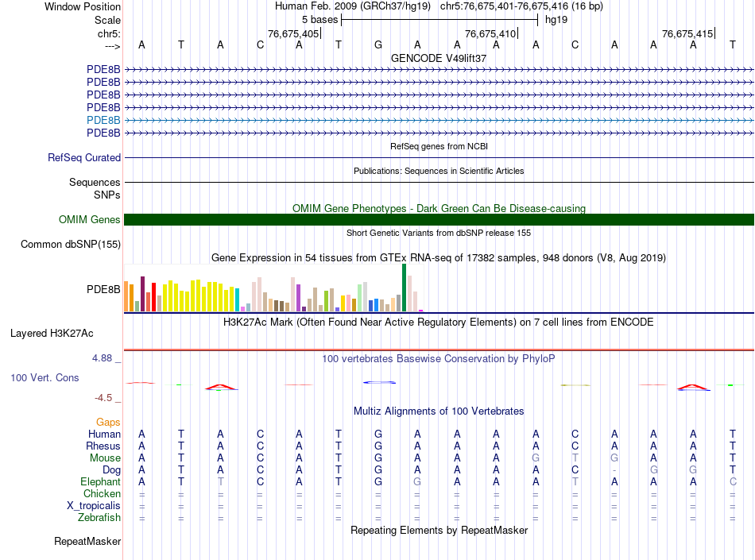Viewport: 755px width, 560px height.
Task: Click the RepeatMasker track label
Action: [x=87, y=542]
